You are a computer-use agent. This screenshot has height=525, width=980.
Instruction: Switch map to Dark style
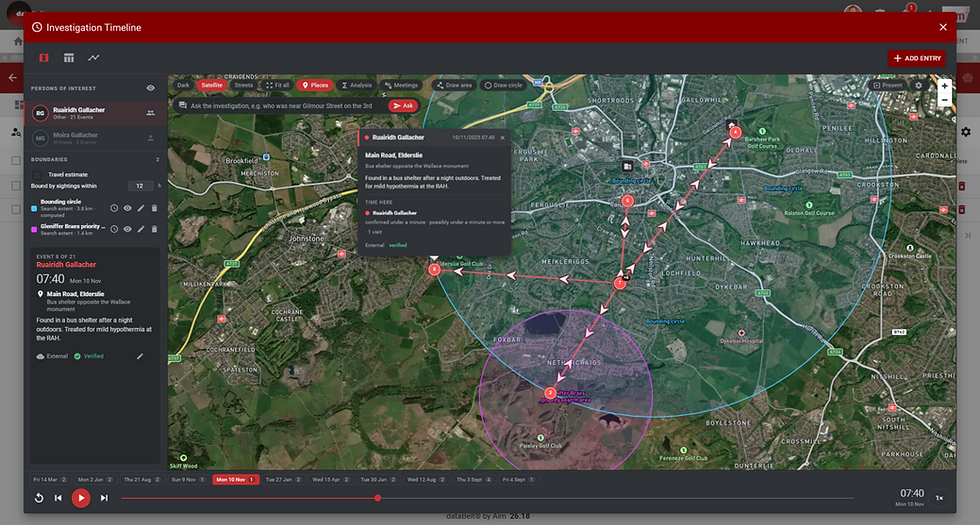click(183, 85)
